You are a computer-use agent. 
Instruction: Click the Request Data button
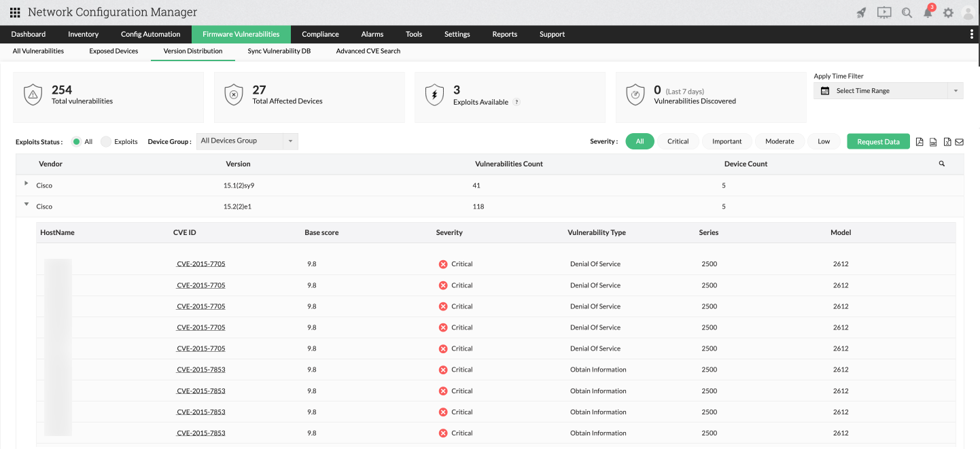(878, 141)
